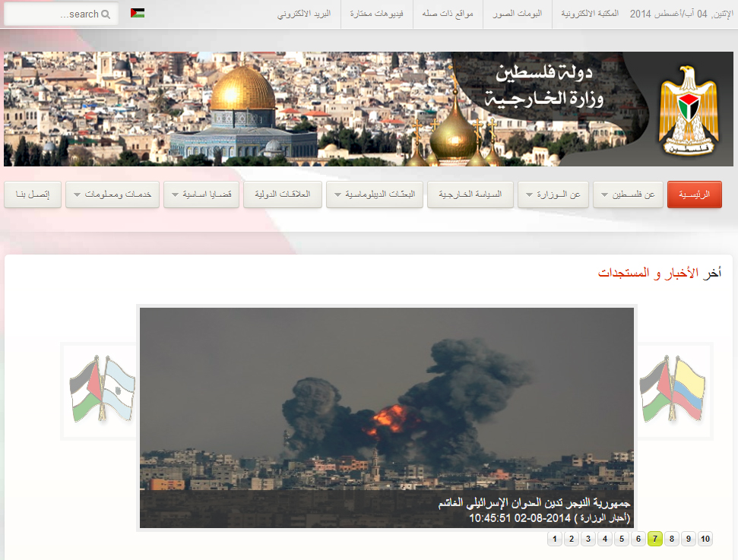Open the البريد الالكتروني link
Viewport: 738px width, 560px height.
coord(304,14)
